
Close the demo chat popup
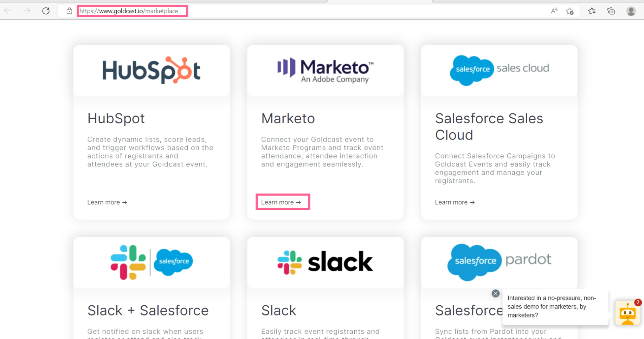[496, 293]
